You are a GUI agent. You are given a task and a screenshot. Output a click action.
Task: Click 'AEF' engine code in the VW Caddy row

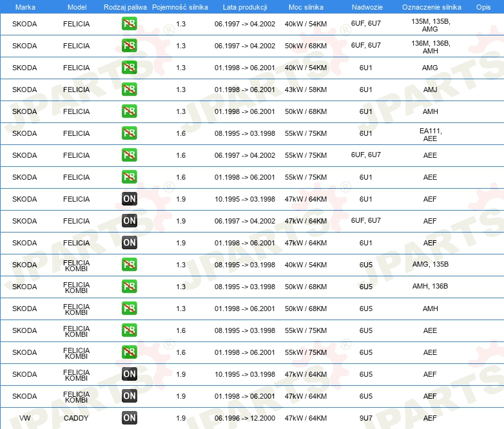tap(430, 418)
